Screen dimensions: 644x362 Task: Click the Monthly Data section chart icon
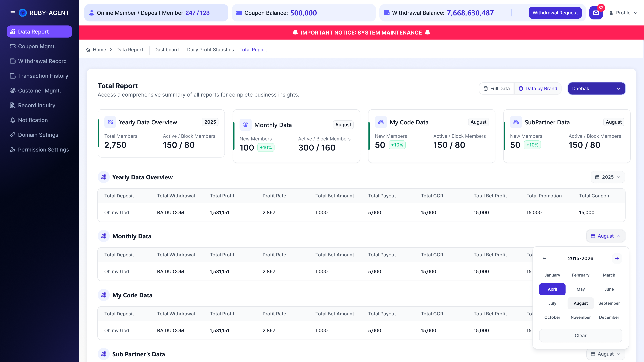[103, 236]
